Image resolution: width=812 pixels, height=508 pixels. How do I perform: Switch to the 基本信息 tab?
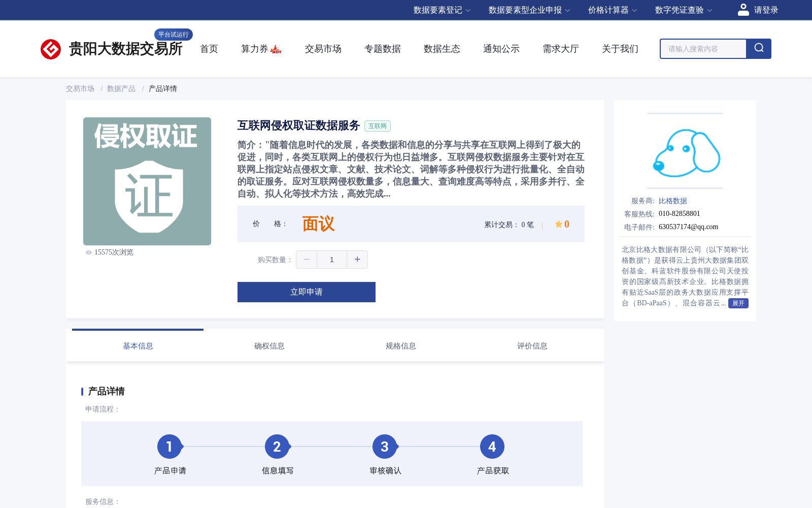(138, 346)
